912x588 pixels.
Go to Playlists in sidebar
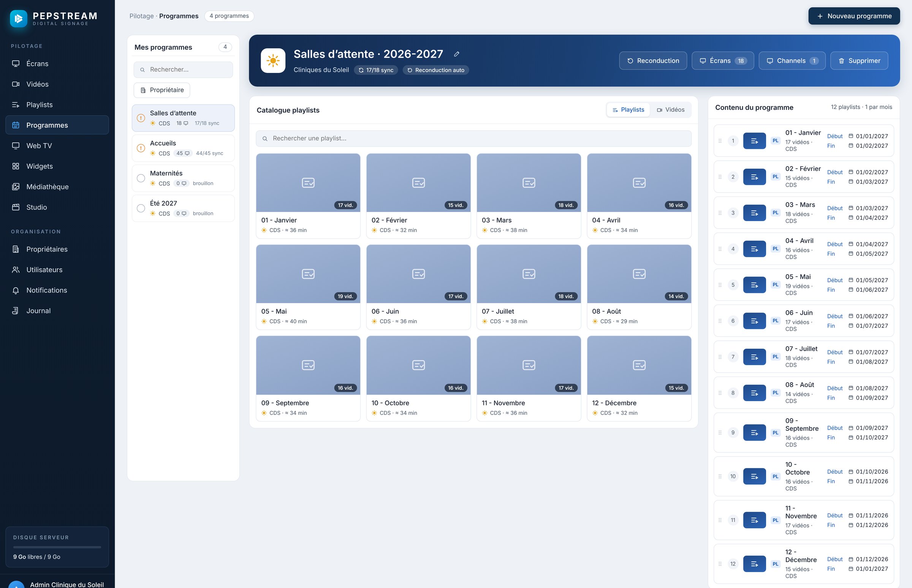click(57, 104)
